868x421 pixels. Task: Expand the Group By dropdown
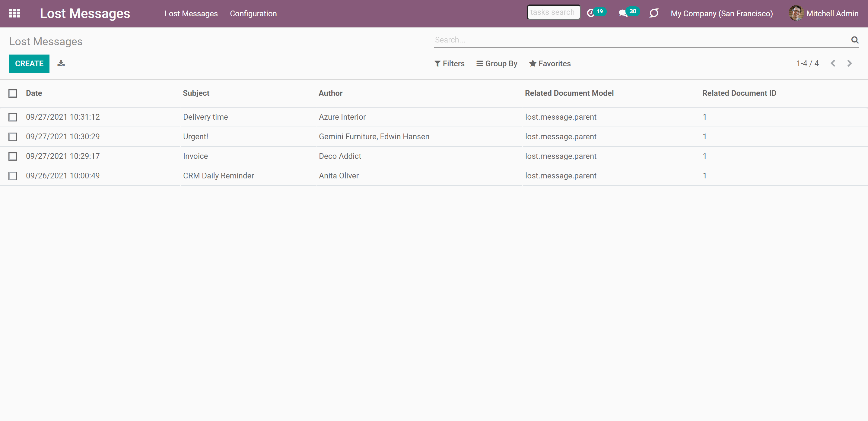point(497,64)
